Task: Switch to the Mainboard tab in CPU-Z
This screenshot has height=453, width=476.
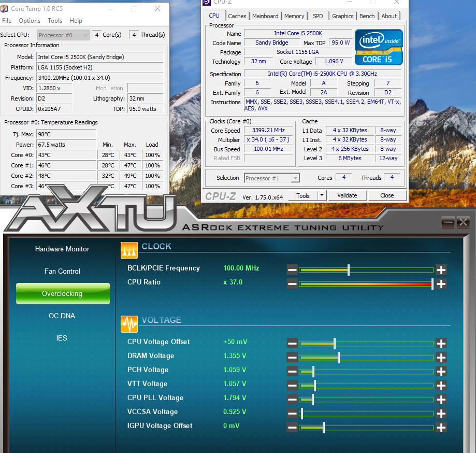Action: coord(265,16)
